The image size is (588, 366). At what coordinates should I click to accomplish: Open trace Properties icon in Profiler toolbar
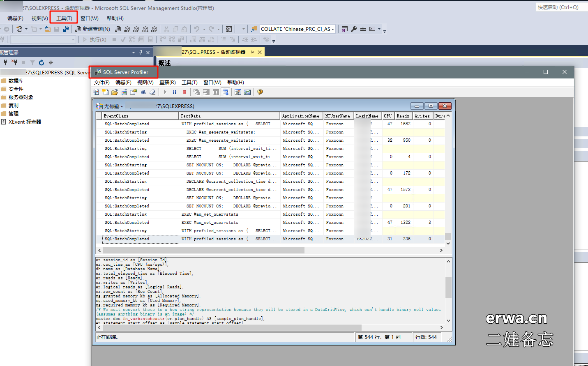(x=134, y=92)
